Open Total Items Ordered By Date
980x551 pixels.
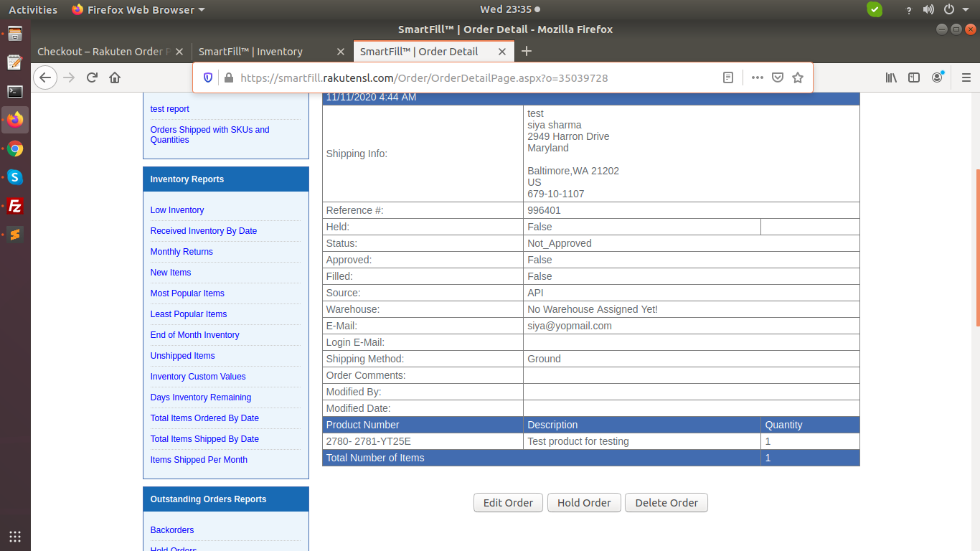tap(204, 418)
